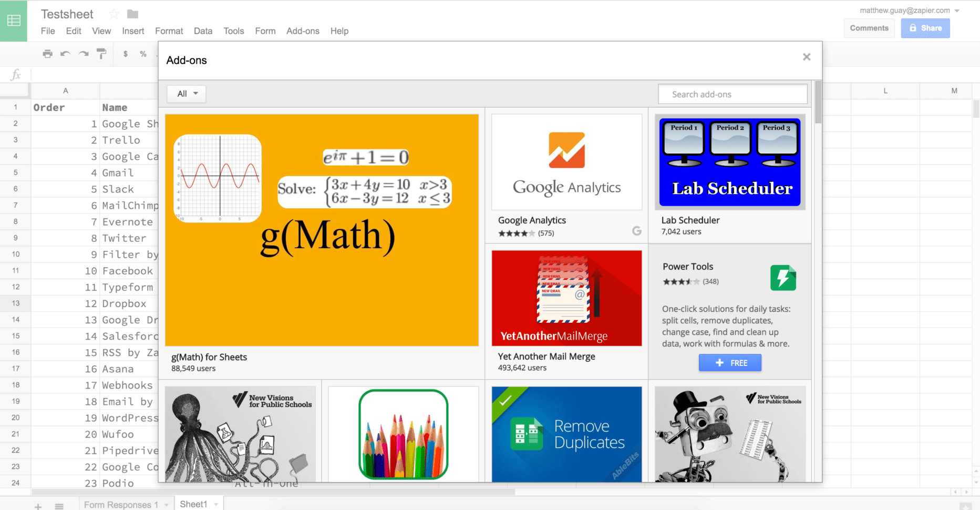Click the green Google Sheets home icon
Image resolution: width=980 pixels, height=510 pixels.
[14, 21]
